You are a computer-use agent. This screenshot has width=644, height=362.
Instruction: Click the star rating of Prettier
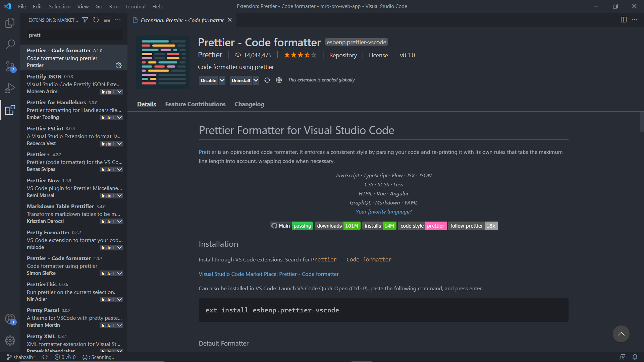(x=300, y=55)
